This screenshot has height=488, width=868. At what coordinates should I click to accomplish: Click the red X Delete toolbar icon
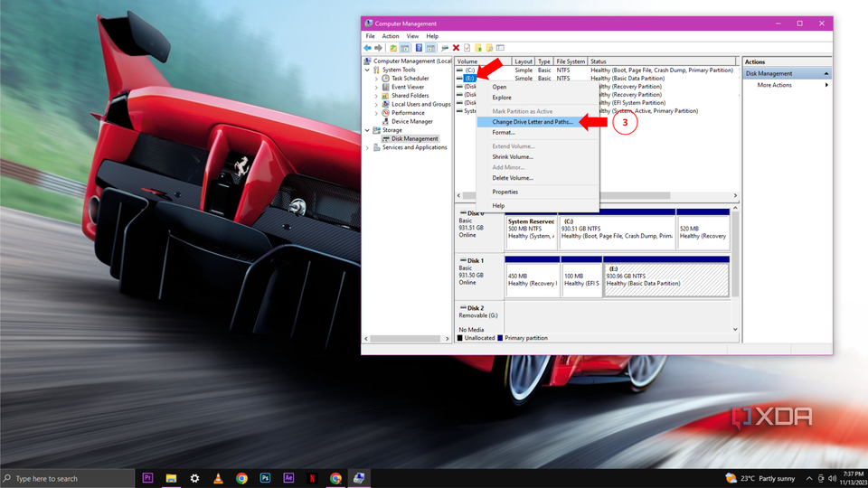(456, 48)
